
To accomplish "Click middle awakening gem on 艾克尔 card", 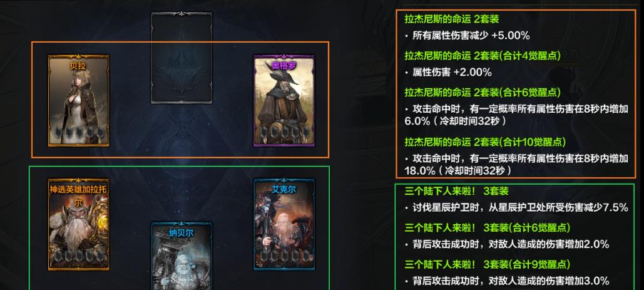I will (x=284, y=256).
